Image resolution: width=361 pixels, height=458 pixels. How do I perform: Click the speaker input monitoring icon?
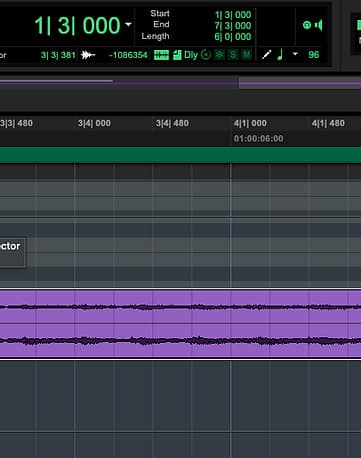pyautogui.click(x=319, y=25)
